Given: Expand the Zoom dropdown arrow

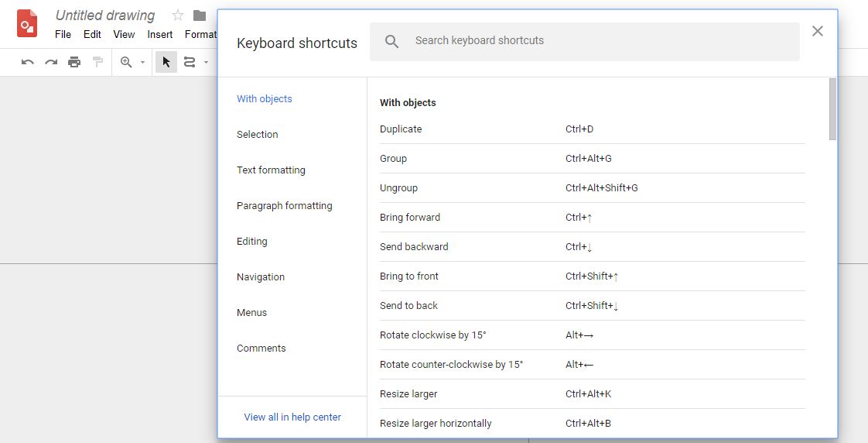Looking at the screenshot, I should [x=142, y=62].
